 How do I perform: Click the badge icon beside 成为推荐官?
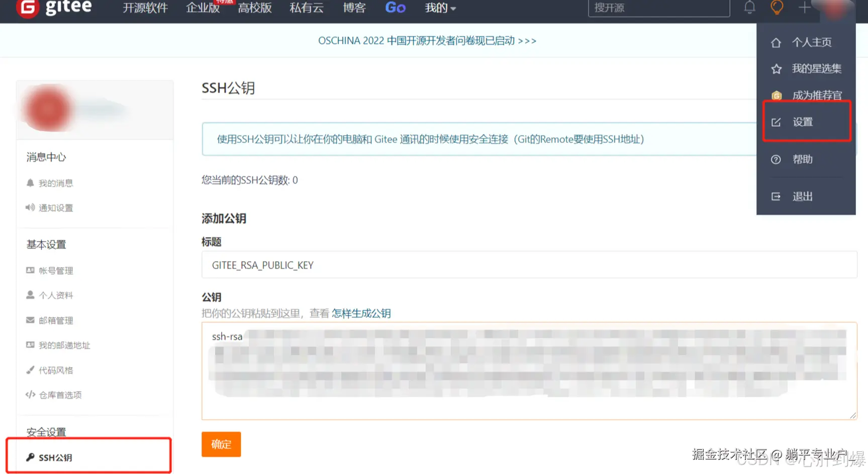click(776, 95)
